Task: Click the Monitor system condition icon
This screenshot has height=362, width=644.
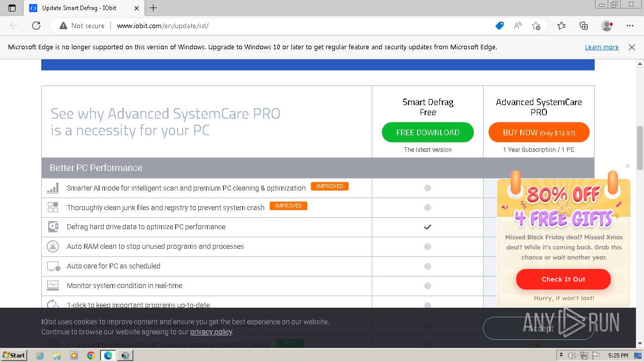Action: coord(53,286)
